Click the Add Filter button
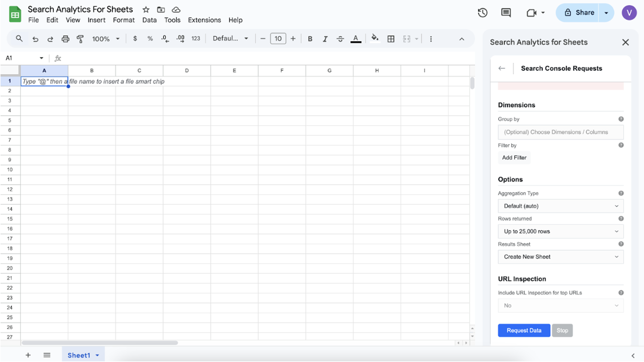The width and height of the screenshot is (644, 362). click(x=514, y=158)
